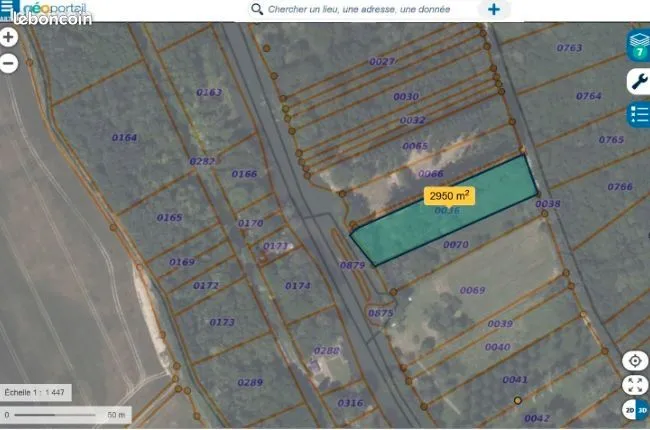Select parcel 0879
Screen dimensions: 650x430
tap(352, 265)
